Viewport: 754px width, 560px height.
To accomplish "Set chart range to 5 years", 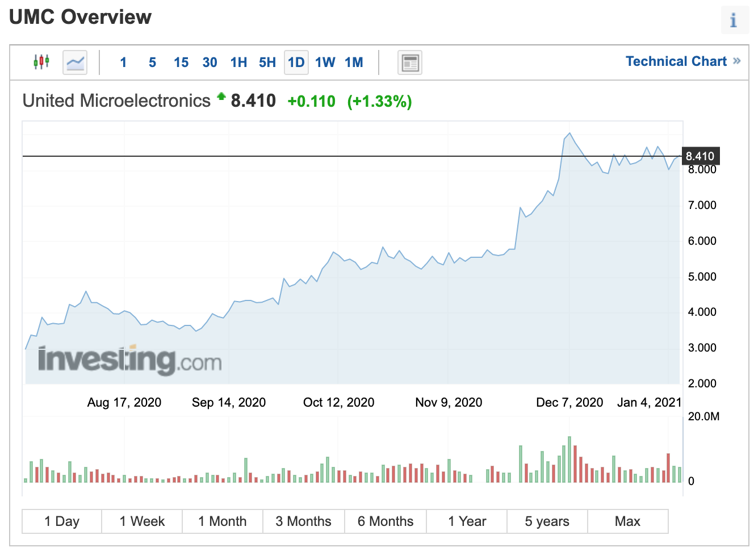I will [x=547, y=521].
